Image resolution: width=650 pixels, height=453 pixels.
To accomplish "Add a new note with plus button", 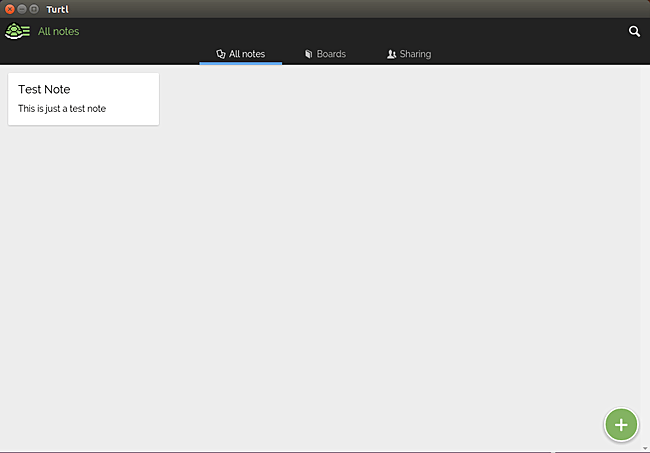I will click(621, 425).
